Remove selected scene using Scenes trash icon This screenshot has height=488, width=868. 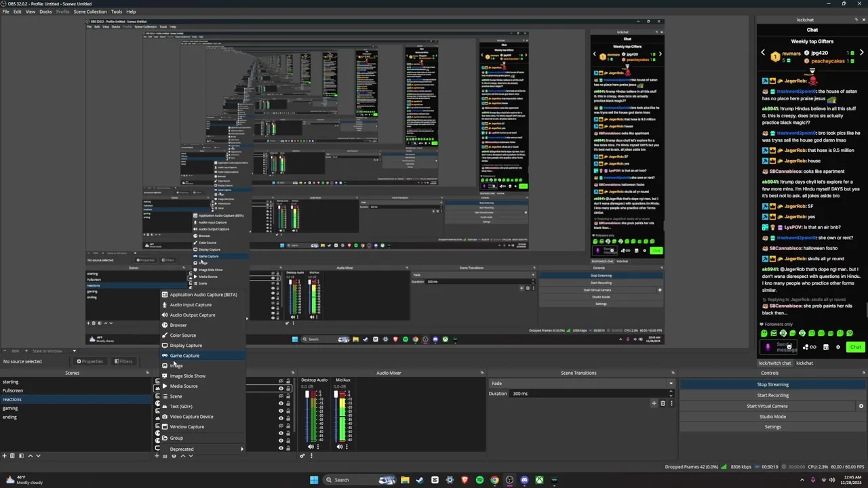12,456
